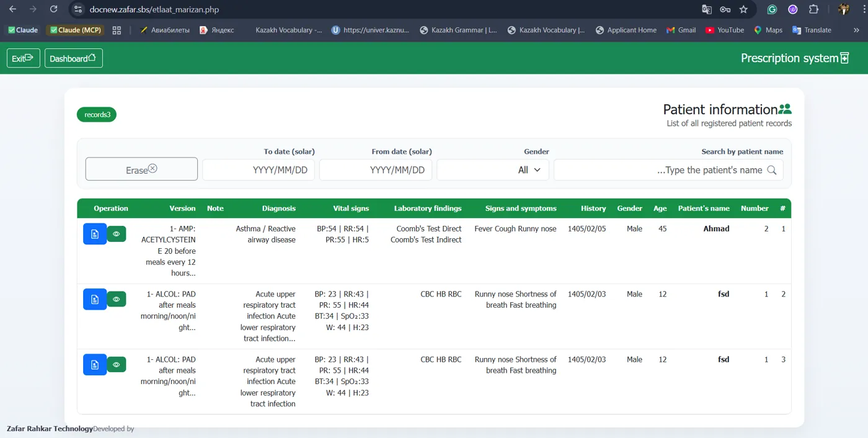Click Zafar Rahkar Technology footer text
This screenshot has height=438, width=868.
[x=50, y=429]
